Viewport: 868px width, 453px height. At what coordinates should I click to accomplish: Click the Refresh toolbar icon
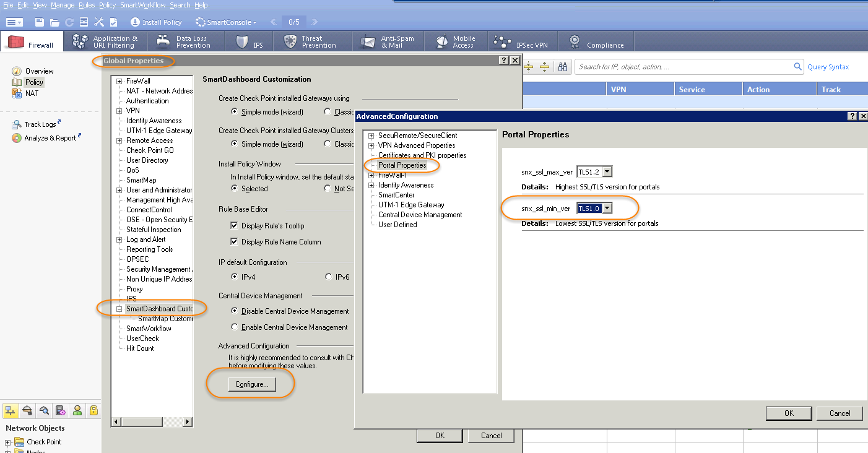(x=69, y=22)
